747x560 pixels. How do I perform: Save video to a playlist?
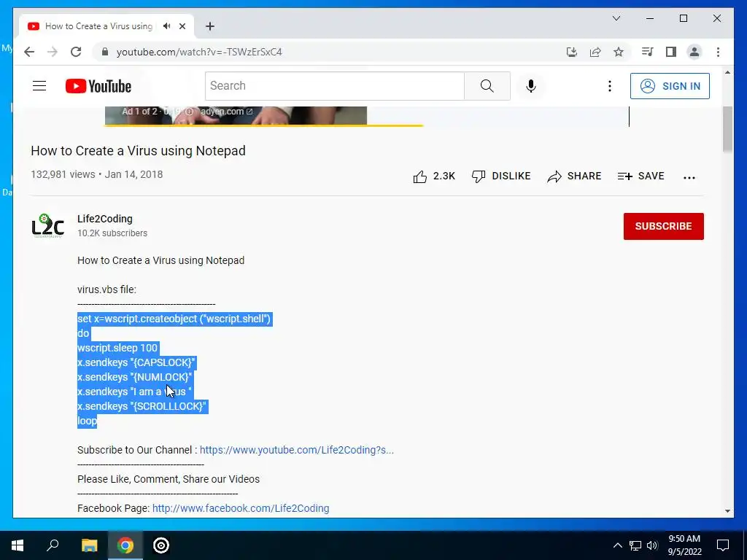tap(640, 176)
